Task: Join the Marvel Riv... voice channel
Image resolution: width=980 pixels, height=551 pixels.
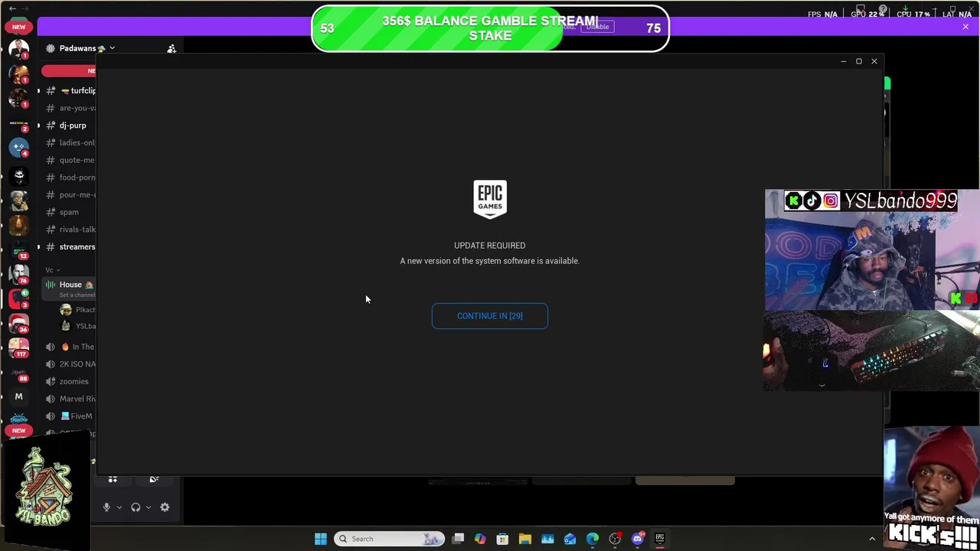Action: click(70, 399)
